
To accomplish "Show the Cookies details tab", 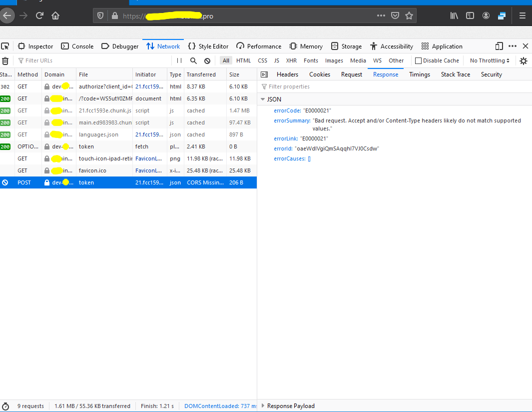I will (x=320, y=74).
